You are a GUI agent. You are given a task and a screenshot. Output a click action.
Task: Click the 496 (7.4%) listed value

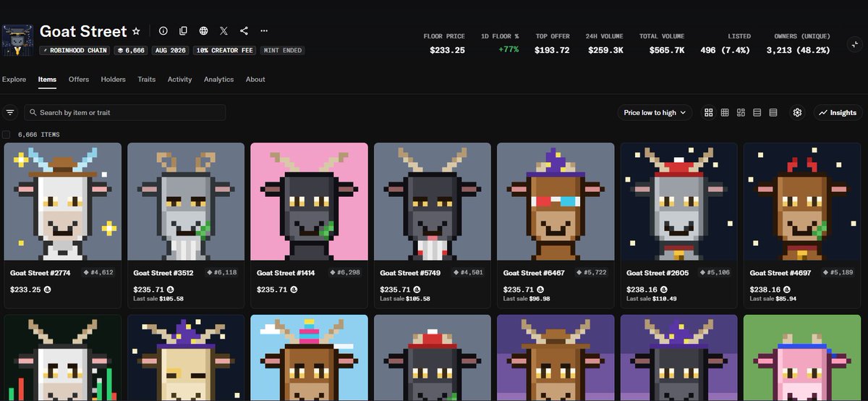point(726,50)
